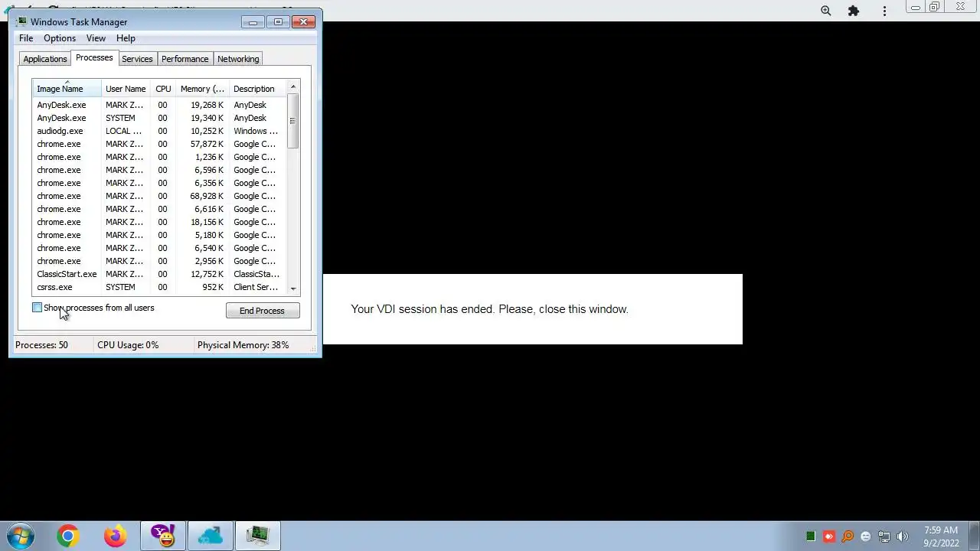Click the 'Your VDI session has ended' message

(489, 309)
